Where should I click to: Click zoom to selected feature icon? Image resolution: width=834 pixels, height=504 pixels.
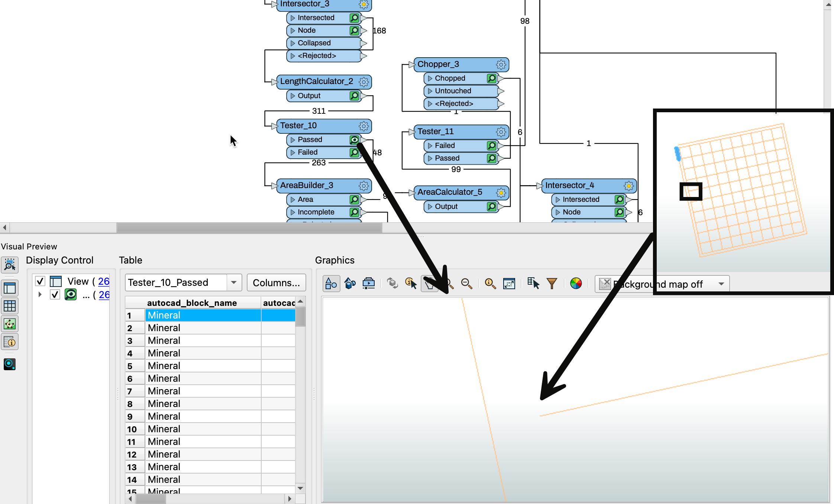click(x=490, y=284)
